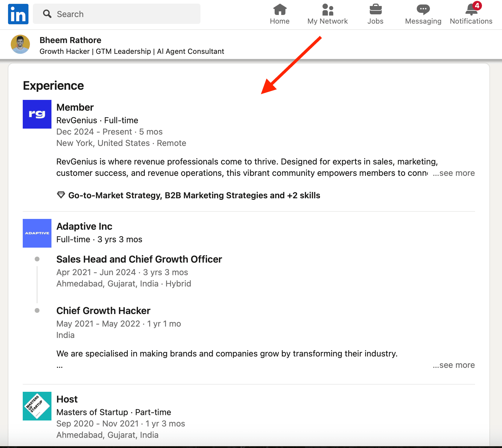Expand Chief Growth Hacker description see more
The image size is (502, 448).
click(454, 365)
